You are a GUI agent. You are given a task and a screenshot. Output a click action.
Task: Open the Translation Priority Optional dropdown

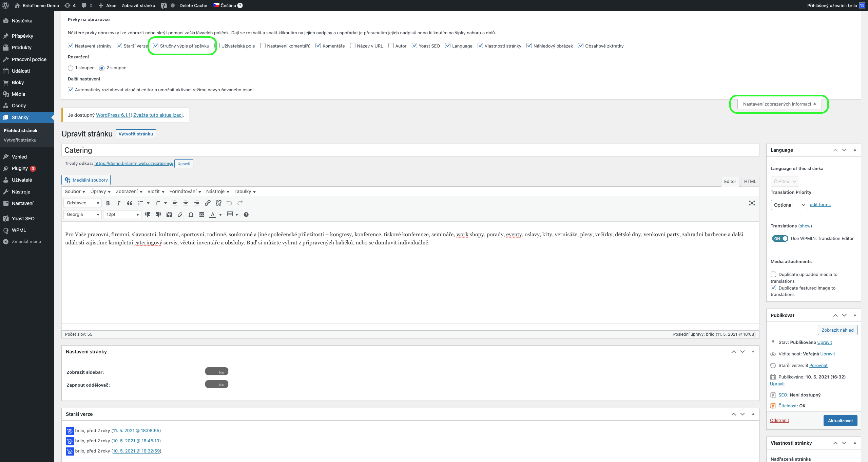[789, 205]
